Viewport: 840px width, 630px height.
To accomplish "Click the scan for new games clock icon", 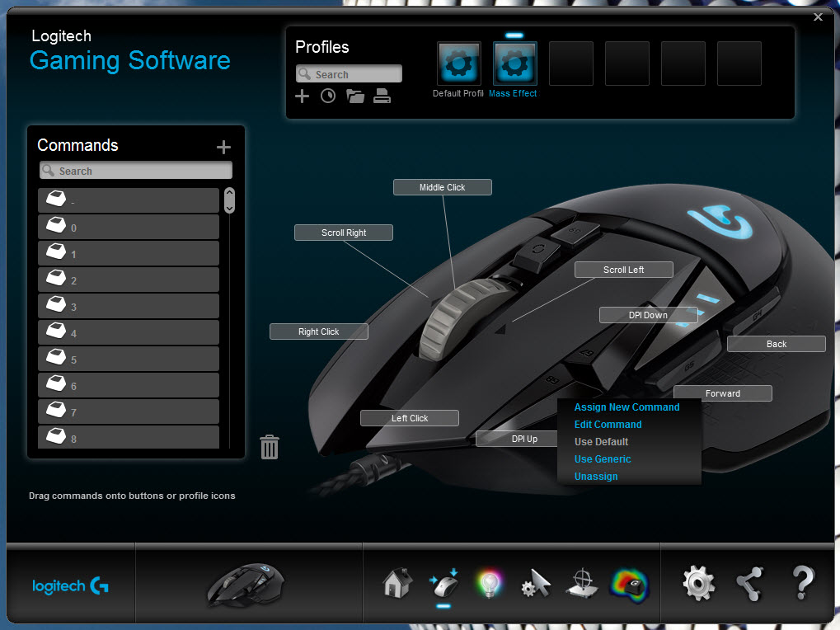I will pos(328,96).
